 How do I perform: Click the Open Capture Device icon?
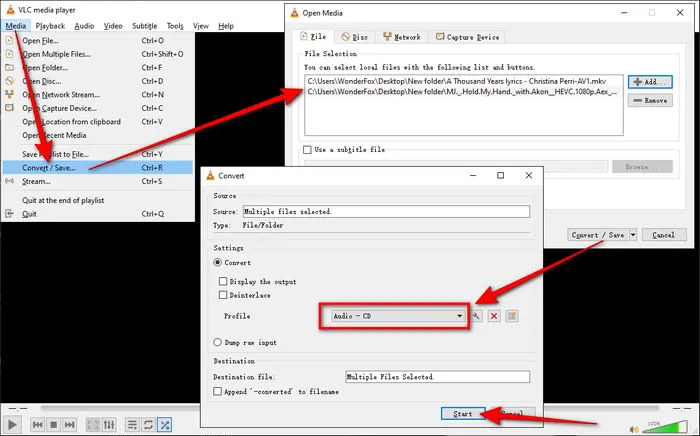click(x=9, y=108)
